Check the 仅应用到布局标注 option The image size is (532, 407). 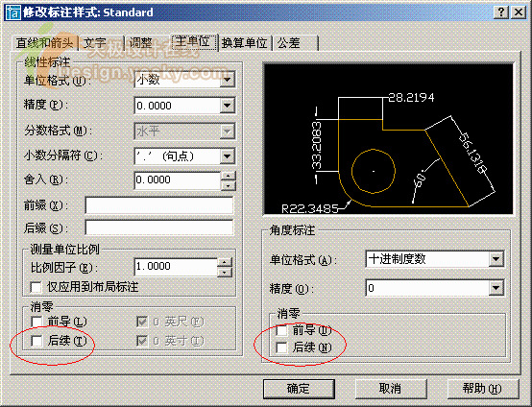[36, 287]
